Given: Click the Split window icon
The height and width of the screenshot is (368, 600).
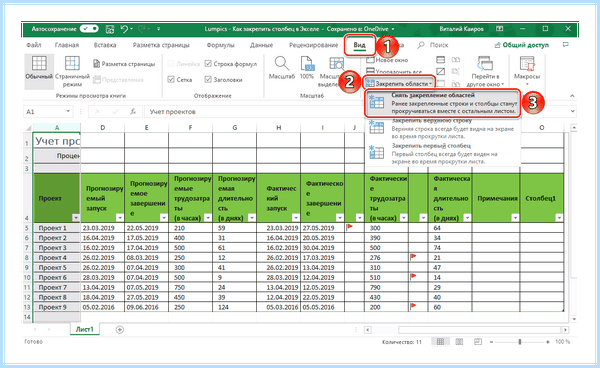Looking at the screenshot, I should click(440, 60).
